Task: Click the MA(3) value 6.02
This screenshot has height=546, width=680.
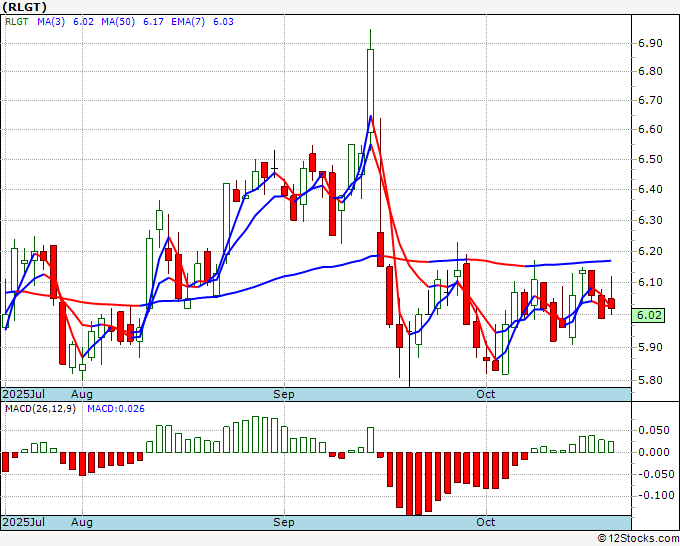Action: pyautogui.click(x=83, y=22)
